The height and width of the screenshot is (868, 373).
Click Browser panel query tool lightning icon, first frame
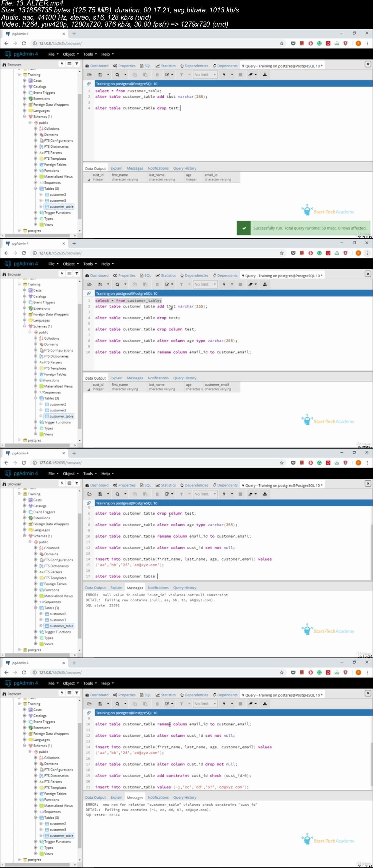pos(62,64)
